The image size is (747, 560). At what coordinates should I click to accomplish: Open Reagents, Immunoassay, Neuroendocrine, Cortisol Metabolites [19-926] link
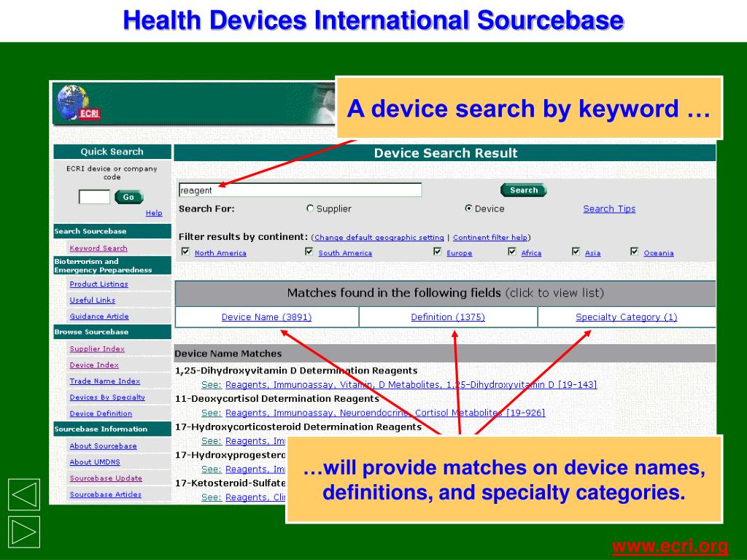(x=385, y=413)
